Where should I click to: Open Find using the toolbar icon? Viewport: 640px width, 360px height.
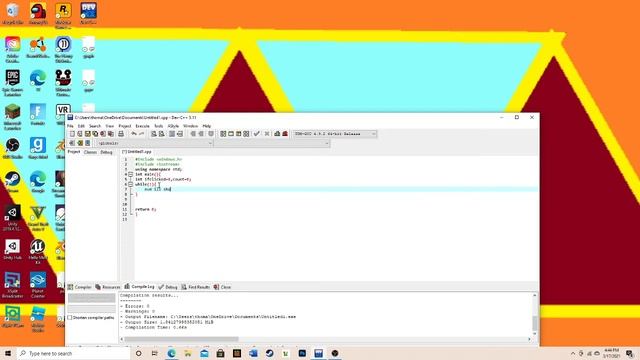point(153,134)
